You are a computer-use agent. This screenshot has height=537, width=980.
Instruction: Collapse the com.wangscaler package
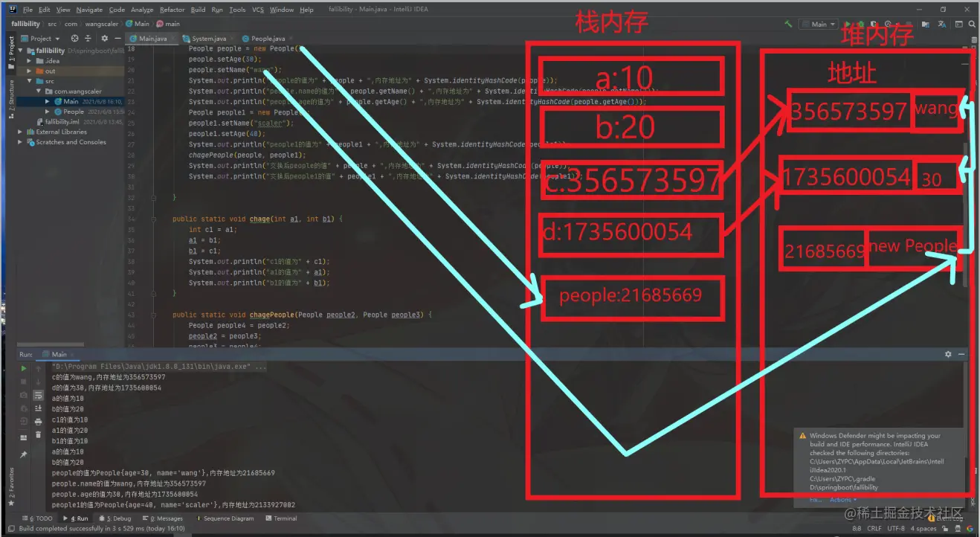point(39,91)
